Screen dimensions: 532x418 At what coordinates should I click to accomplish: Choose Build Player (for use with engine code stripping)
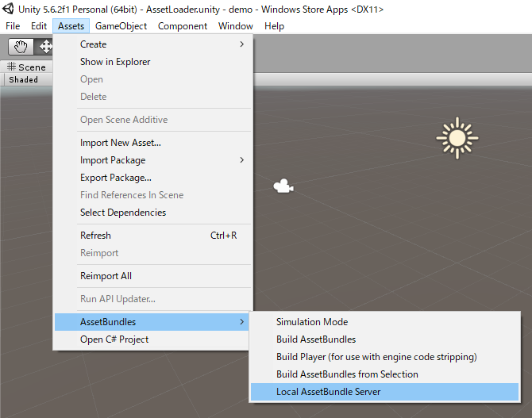pyautogui.click(x=385, y=357)
